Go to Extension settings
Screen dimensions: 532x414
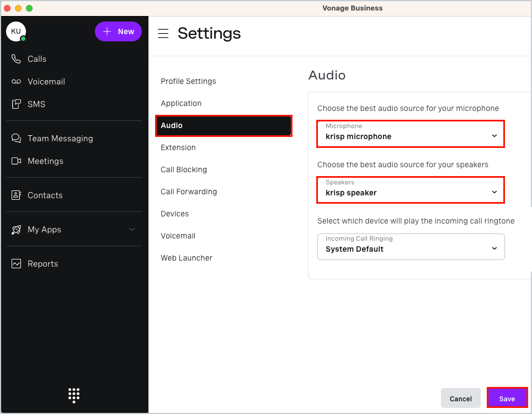pyautogui.click(x=178, y=147)
